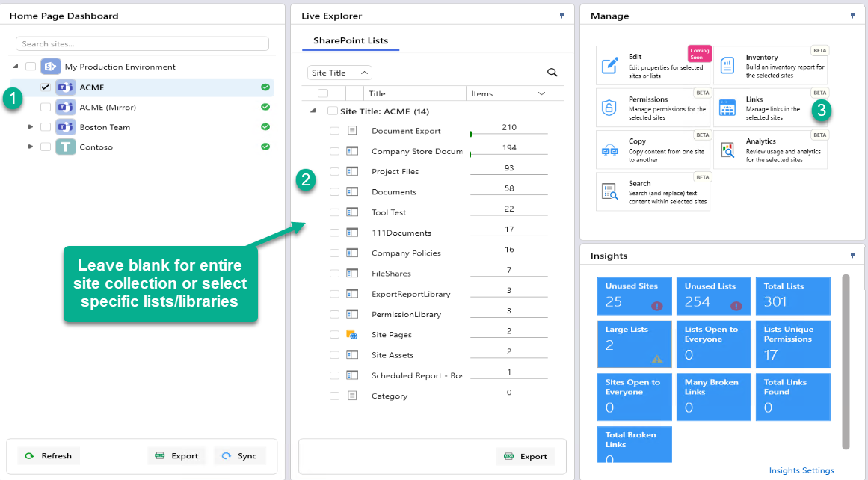
Task: Click the Unused Lists alert icon
Action: (736, 306)
